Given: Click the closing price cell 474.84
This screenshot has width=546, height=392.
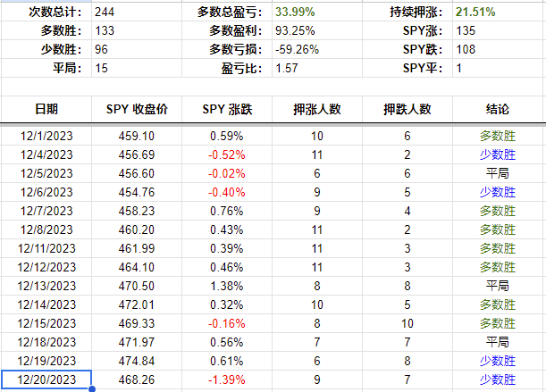Looking at the screenshot, I should (x=137, y=362).
